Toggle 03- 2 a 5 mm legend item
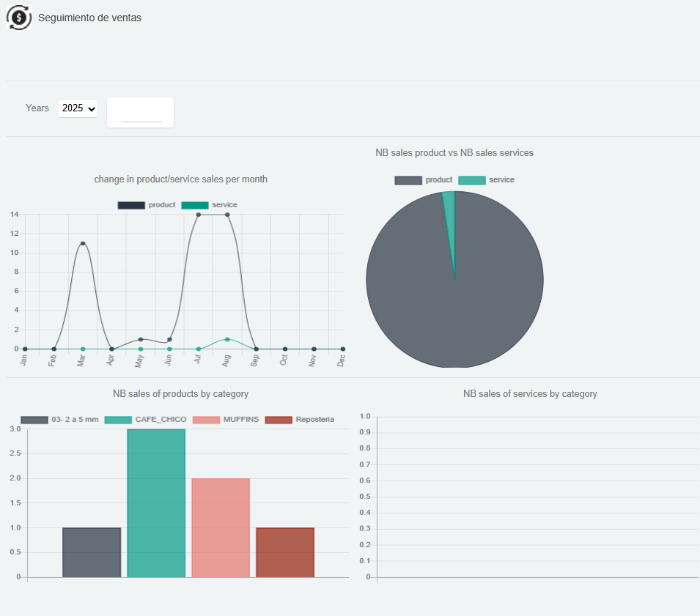This screenshot has height=616, width=700. (59, 420)
